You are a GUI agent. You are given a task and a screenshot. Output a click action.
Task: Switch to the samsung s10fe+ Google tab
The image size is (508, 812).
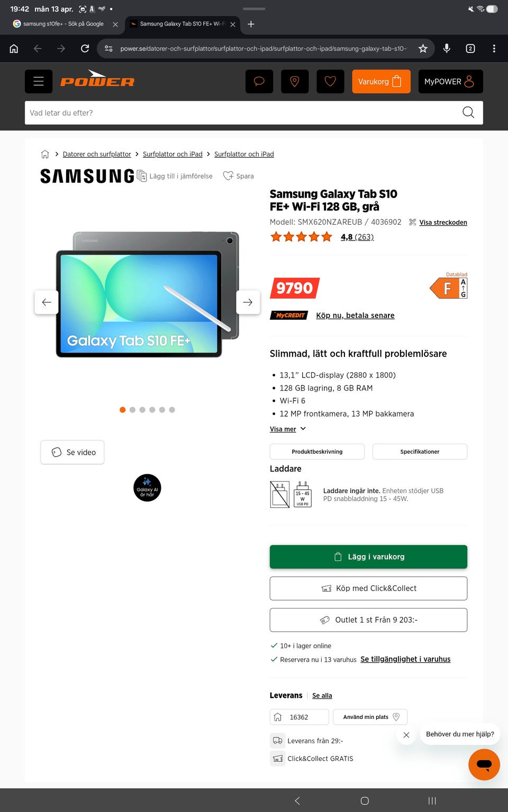point(63,24)
